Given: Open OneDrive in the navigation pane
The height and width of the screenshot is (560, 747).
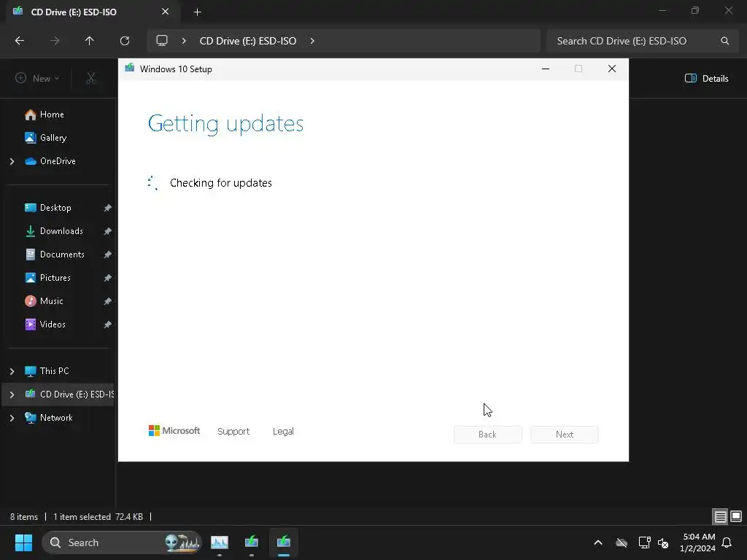Looking at the screenshot, I should (58, 161).
